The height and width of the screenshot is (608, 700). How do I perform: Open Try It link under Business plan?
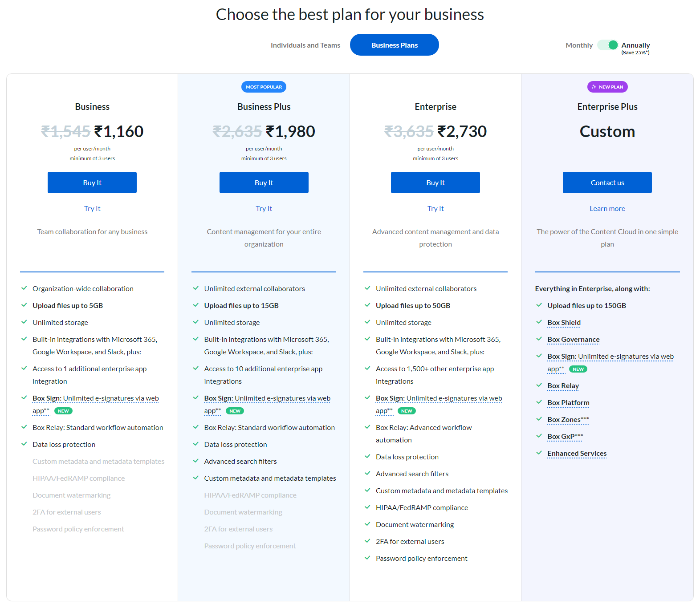click(x=92, y=209)
